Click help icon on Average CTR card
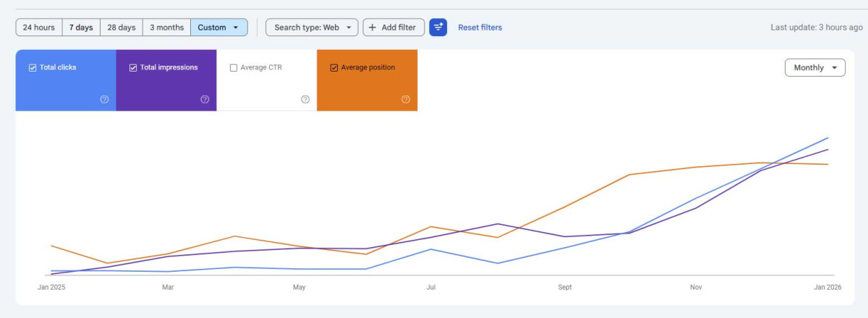Screen dimensions: 868x318 [305, 100]
